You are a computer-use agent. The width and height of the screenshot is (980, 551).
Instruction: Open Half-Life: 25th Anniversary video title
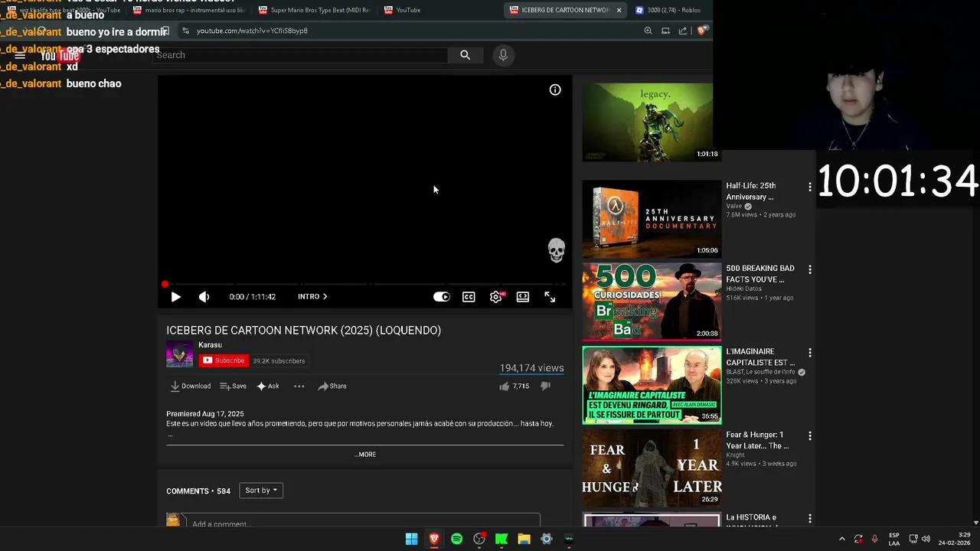(x=751, y=191)
